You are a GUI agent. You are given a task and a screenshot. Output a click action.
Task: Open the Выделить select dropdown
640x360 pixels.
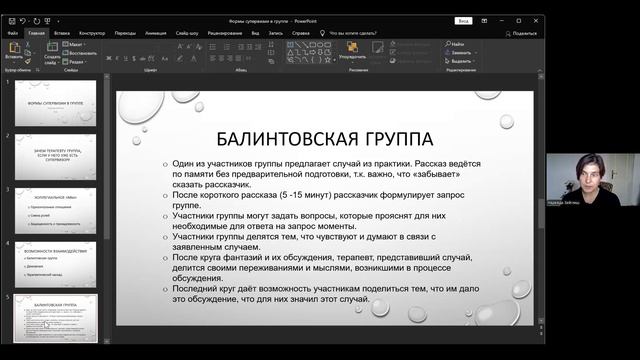pyautogui.click(x=460, y=61)
